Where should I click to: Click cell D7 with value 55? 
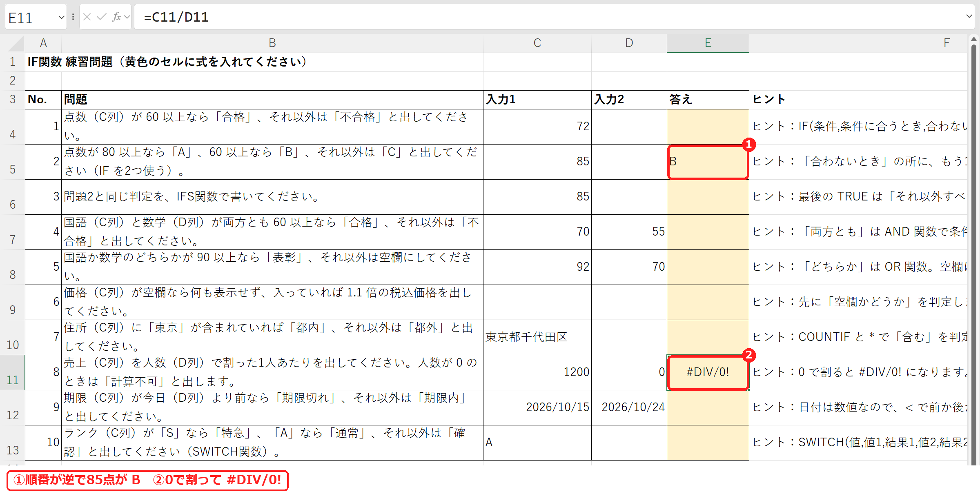click(x=629, y=232)
